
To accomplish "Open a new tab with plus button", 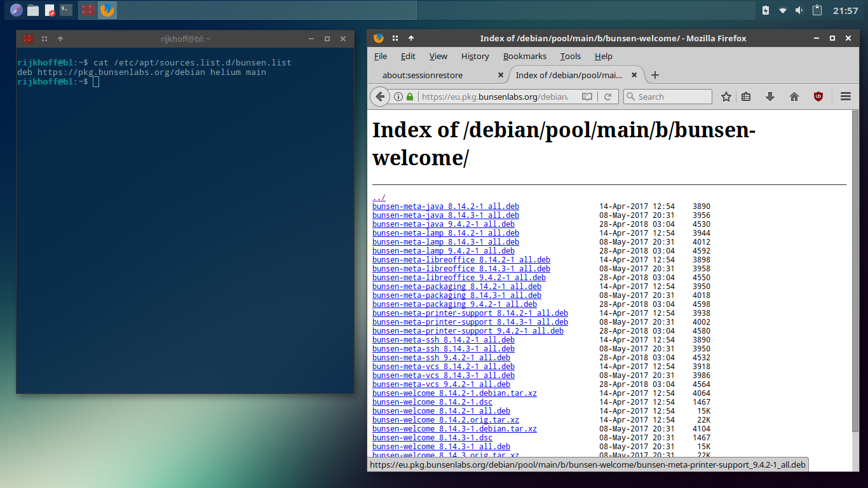I will (655, 75).
